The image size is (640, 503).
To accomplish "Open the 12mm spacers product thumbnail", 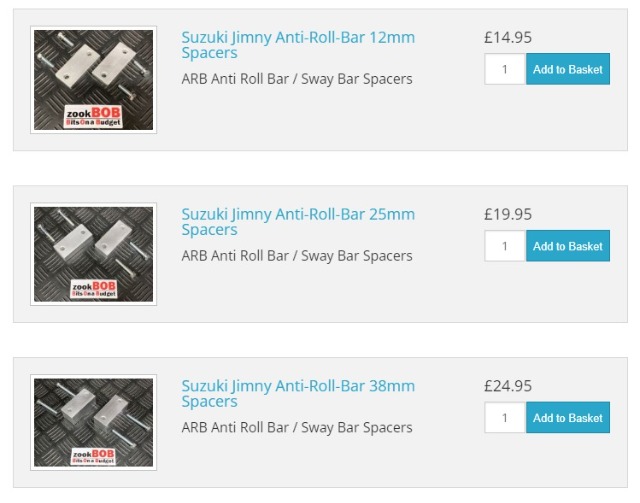I will tap(93, 78).
